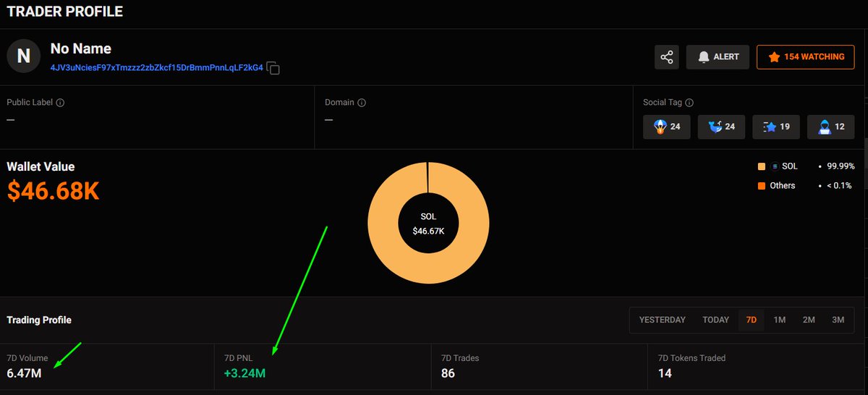868x395 pixels.
Task: Select the 1M time range tab
Action: (780, 320)
